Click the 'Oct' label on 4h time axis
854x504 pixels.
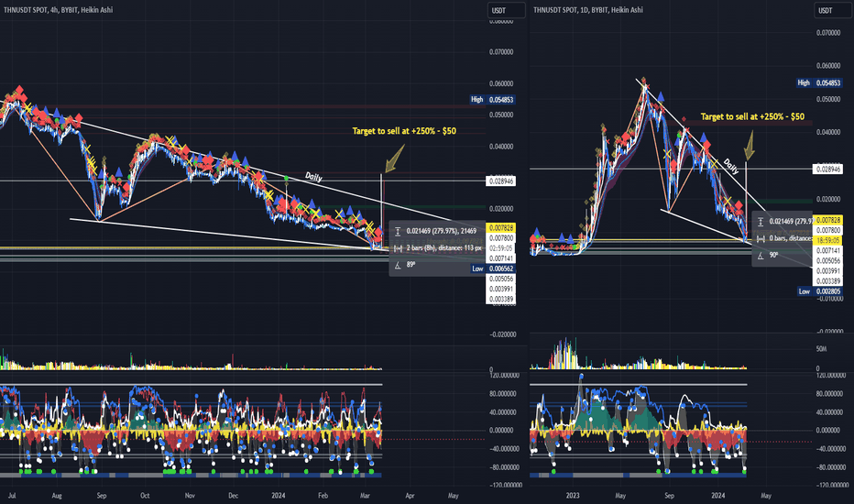click(145, 496)
